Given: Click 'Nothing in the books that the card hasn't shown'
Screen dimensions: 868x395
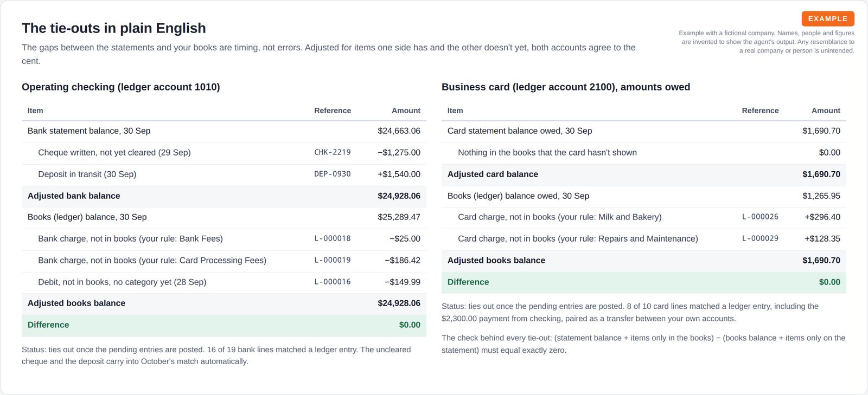Looking at the screenshot, I should [x=547, y=152].
